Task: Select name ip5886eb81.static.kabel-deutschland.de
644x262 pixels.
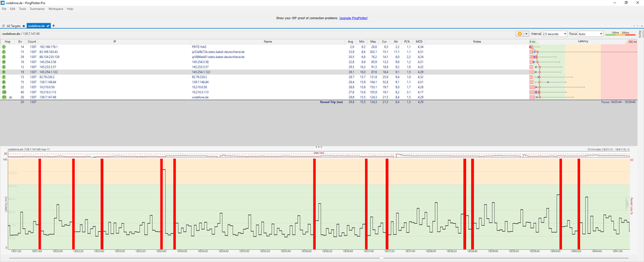Action: click(218, 57)
